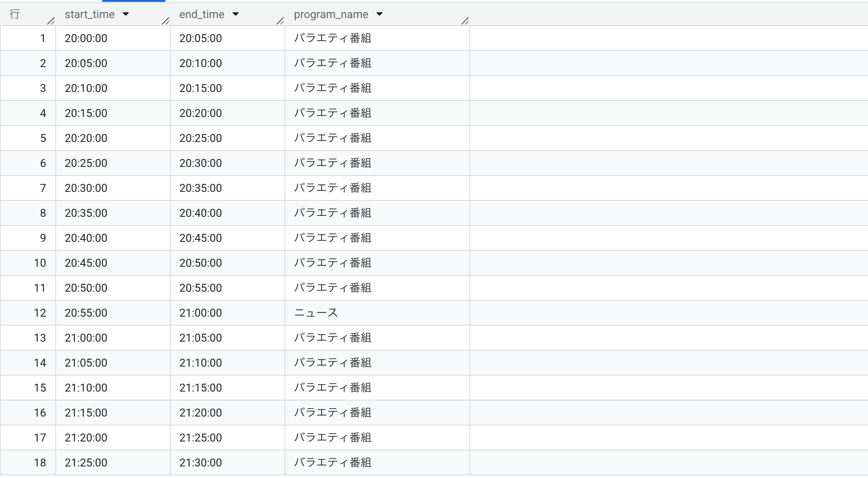Click the 21:00:00 end_time in row 12
The width and height of the screenshot is (868, 478).
coord(201,313)
